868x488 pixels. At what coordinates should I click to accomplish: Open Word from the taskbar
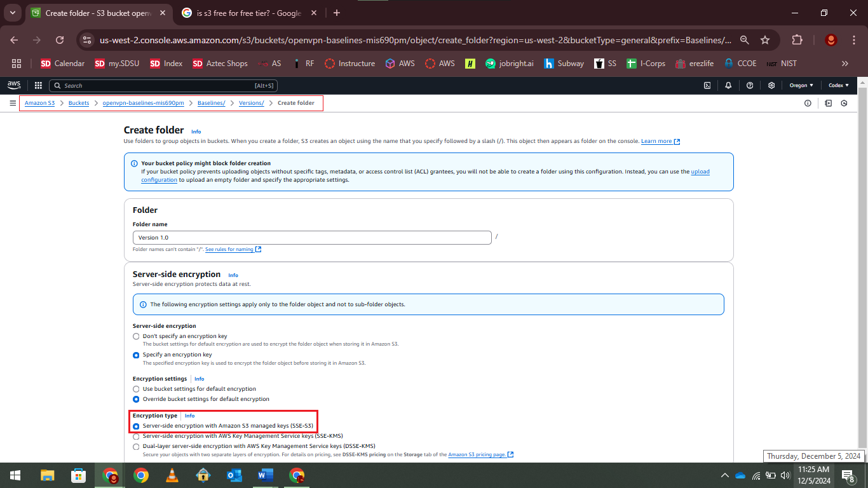(265, 475)
